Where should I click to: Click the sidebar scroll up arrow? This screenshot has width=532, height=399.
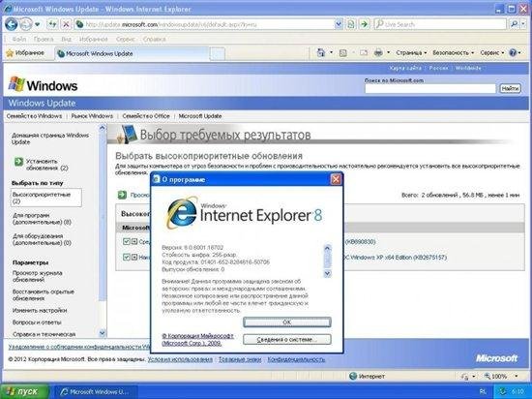click(103, 128)
